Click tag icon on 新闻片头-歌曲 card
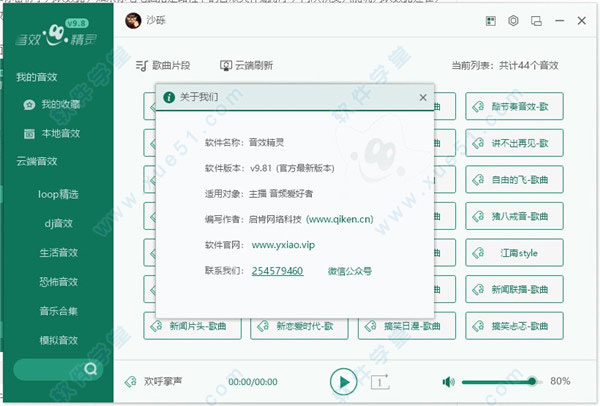600x406 pixels. pyautogui.click(x=156, y=326)
